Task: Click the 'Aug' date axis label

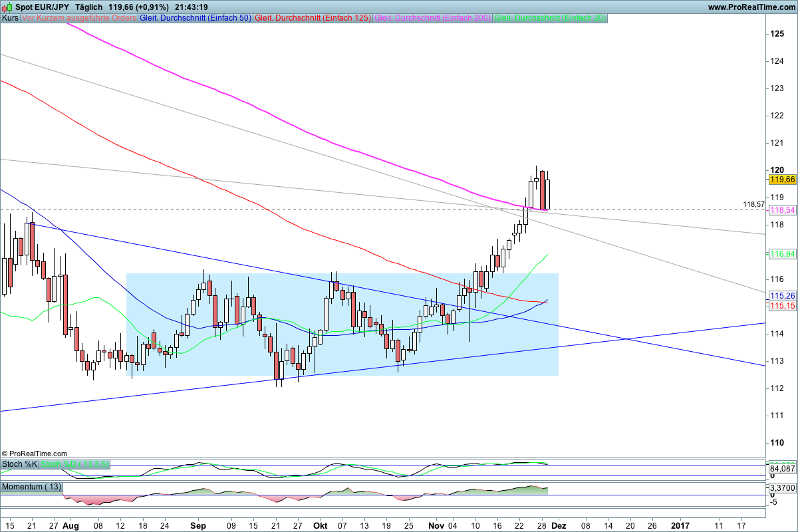Action: [x=70, y=525]
